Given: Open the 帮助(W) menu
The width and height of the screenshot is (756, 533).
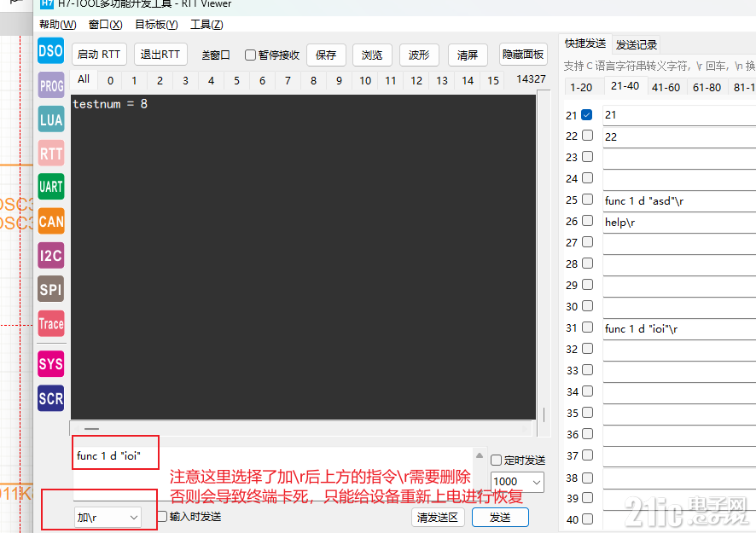Looking at the screenshot, I should click(x=58, y=25).
